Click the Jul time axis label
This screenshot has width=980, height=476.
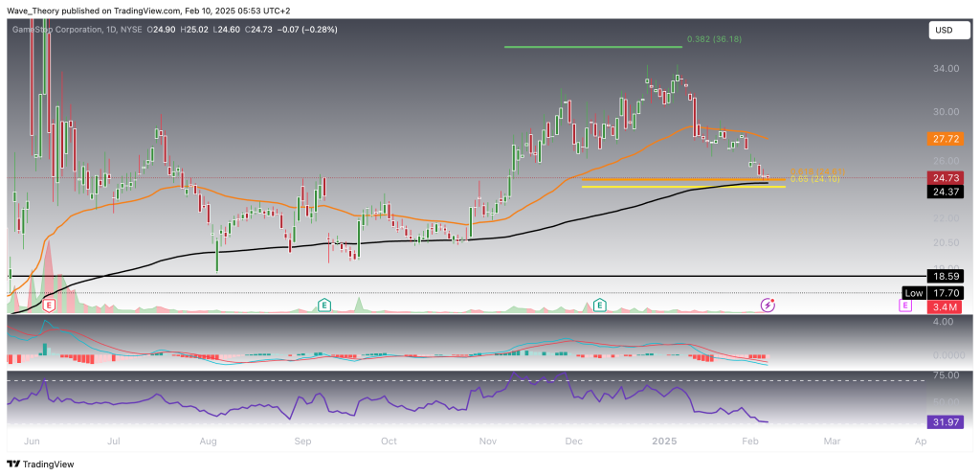[114, 441]
